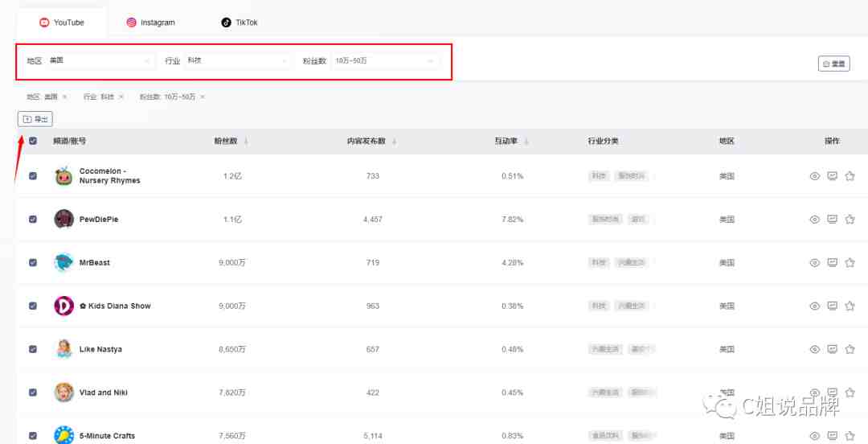This screenshot has height=444, width=868.
Task: Add MrBeast to favorites with star
Action: point(850,262)
